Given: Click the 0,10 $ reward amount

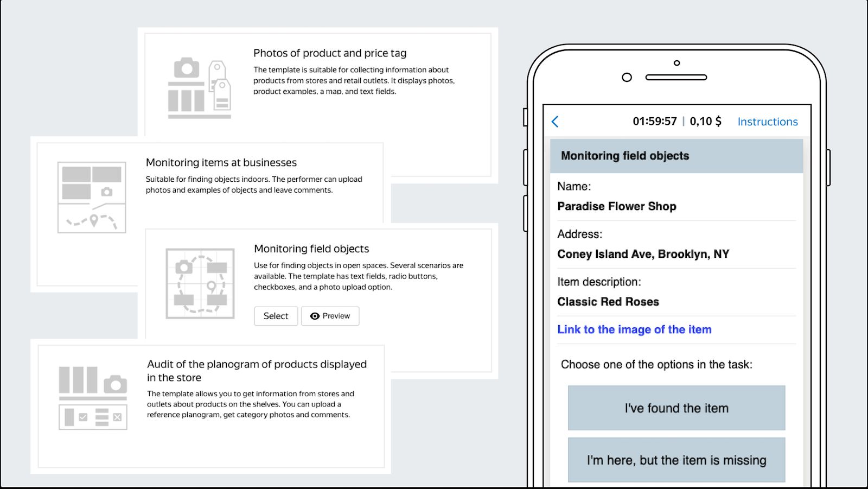Looking at the screenshot, I should point(706,122).
